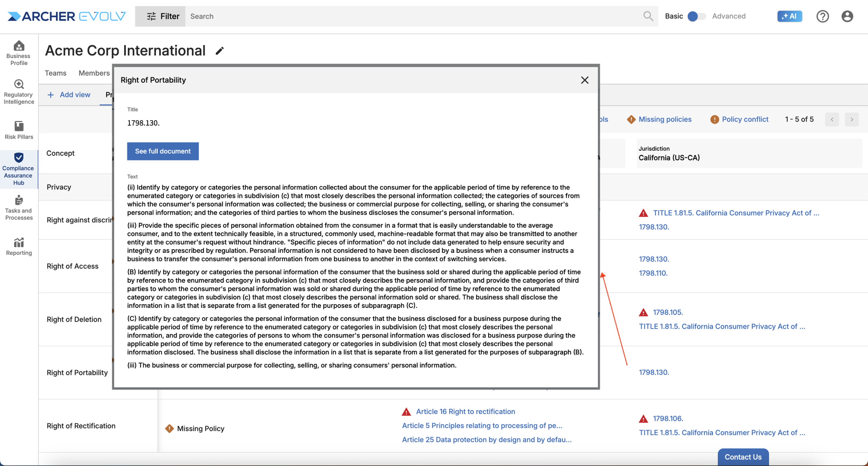Click into the Search field
Screen dimensions: 868x466
click(414, 16)
